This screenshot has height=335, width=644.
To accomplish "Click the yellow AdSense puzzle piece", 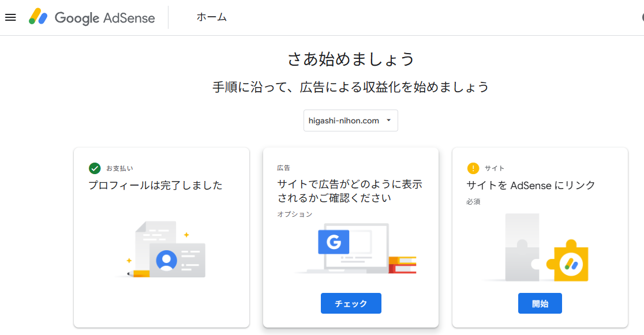I will [x=570, y=262].
